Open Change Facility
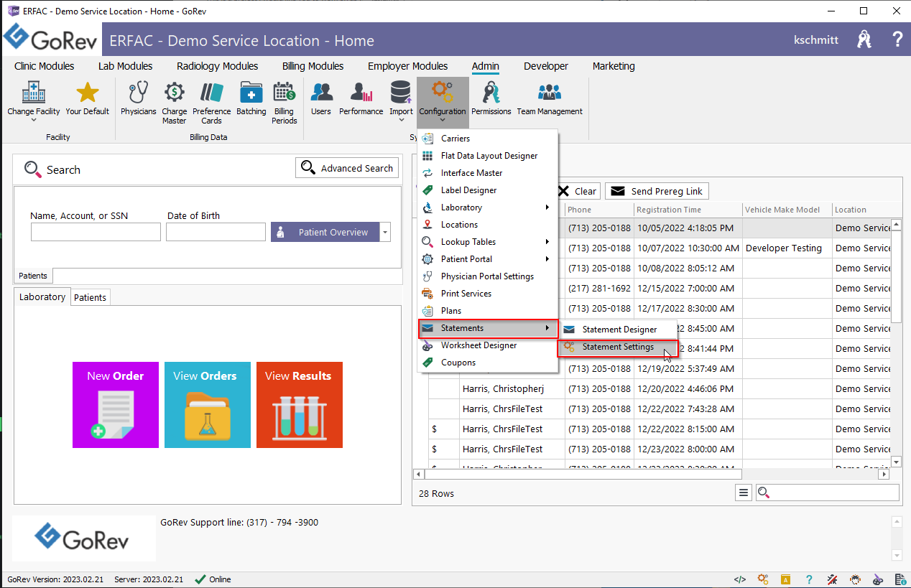911x588 pixels. 33,99
